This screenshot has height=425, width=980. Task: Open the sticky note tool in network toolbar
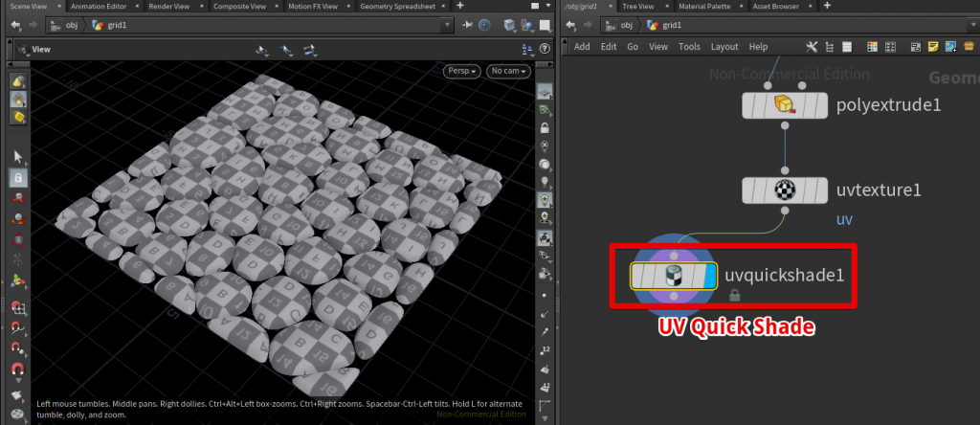click(x=933, y=46)
